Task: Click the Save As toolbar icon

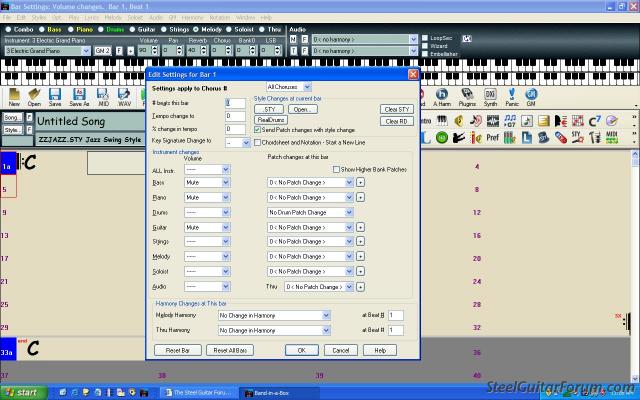Action: [79, 97]
